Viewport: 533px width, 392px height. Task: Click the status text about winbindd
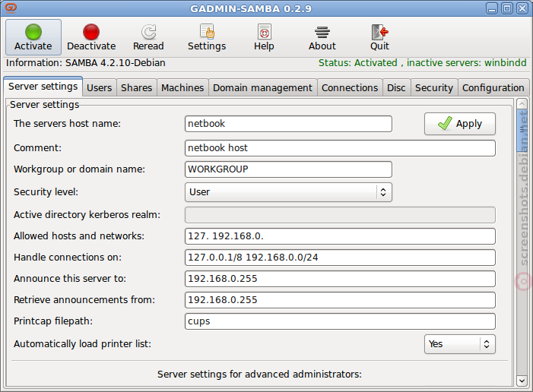coord(422,63)
